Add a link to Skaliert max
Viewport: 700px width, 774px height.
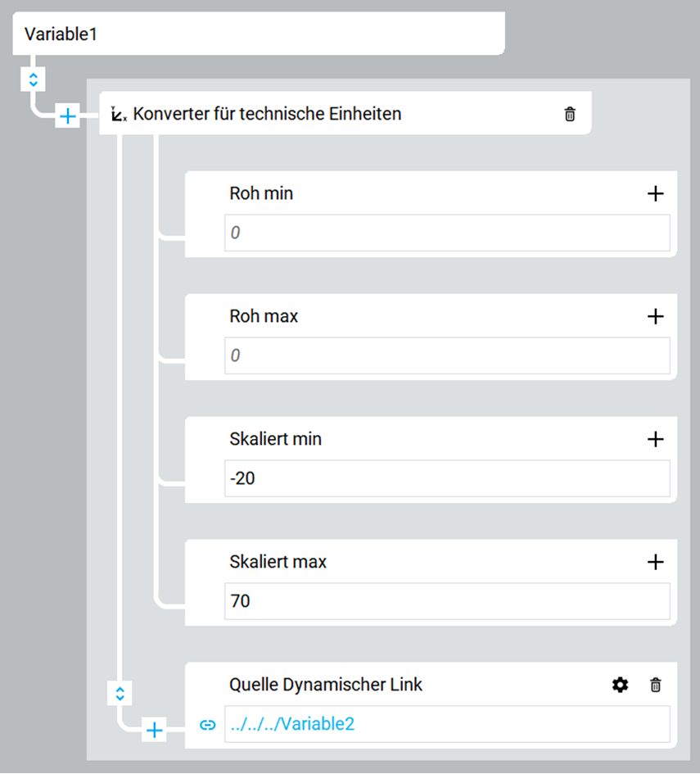655,562
